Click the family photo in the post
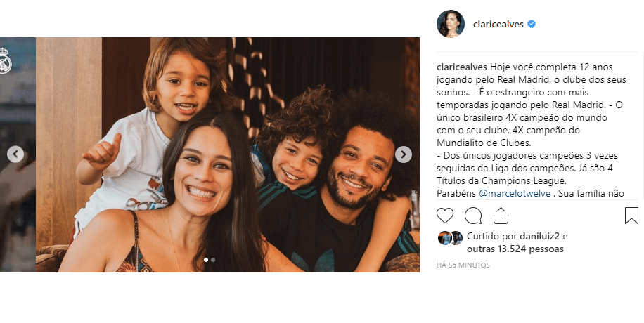644x323 pixels. (x=228, y=154)
